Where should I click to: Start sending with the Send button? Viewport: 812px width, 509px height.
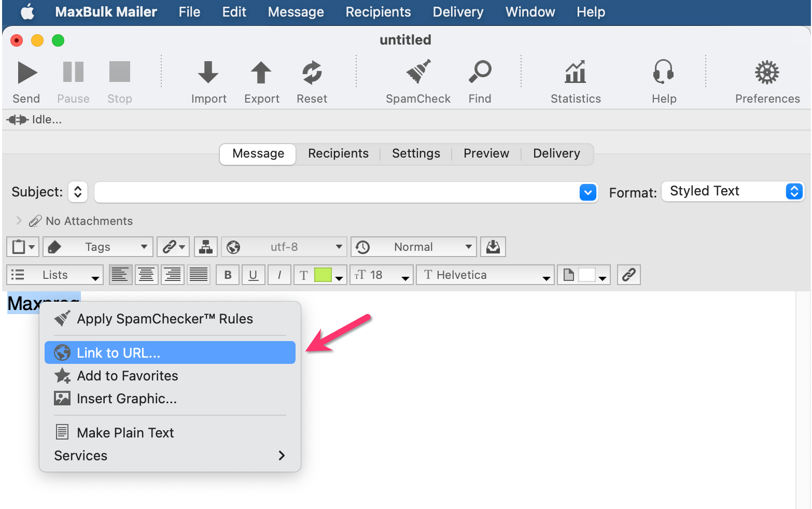[x=27, y=73]
